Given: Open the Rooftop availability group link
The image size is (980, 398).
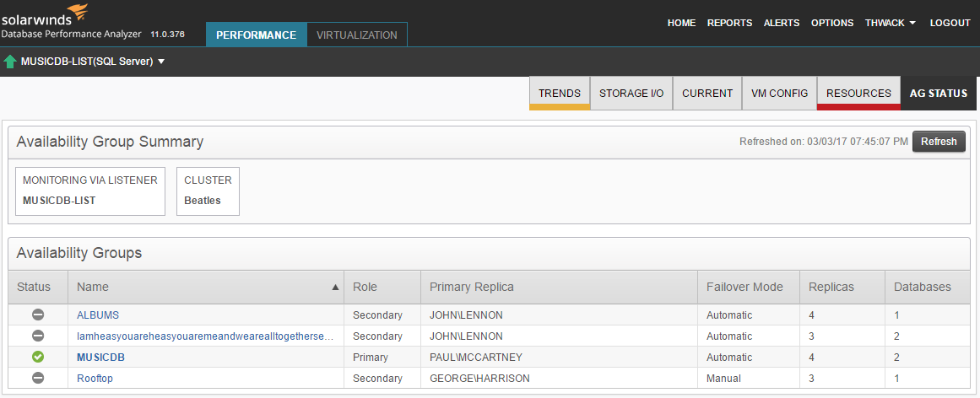Looking at the screenshot, I should tap(95, 379).
